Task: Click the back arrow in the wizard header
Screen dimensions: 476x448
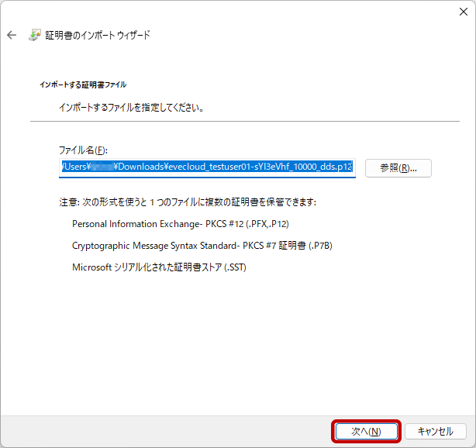Action: 12,35
